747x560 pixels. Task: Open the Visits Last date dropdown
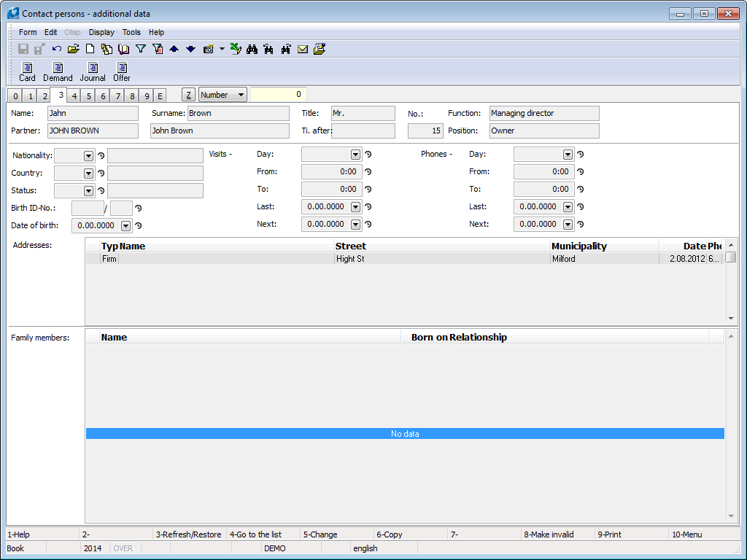[355, 206]
